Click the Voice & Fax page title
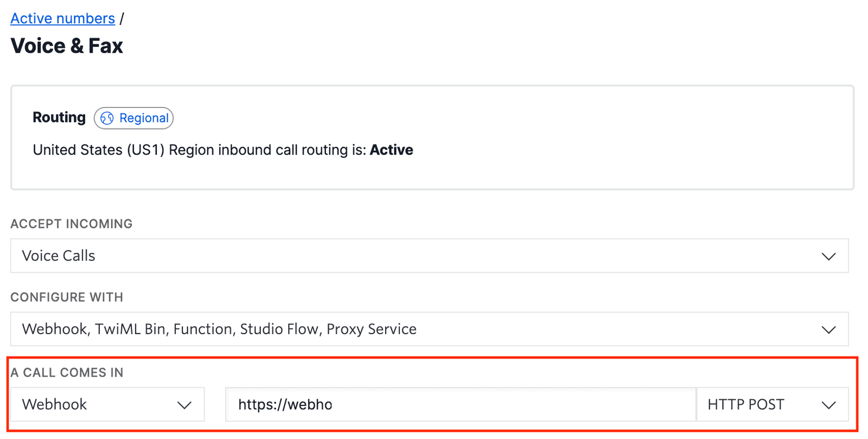The width and height of the screenshot is (868, 439). (67, 46)
